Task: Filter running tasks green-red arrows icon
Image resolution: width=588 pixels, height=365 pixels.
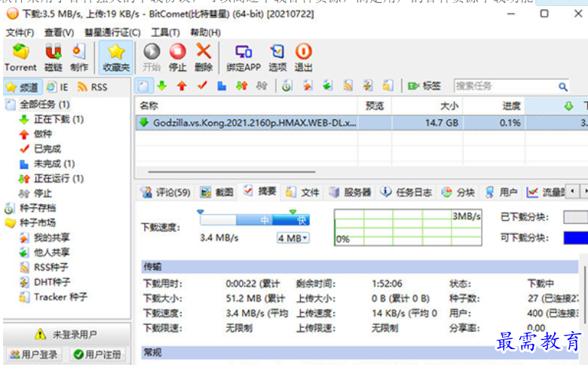Action: tap(242, 86)
